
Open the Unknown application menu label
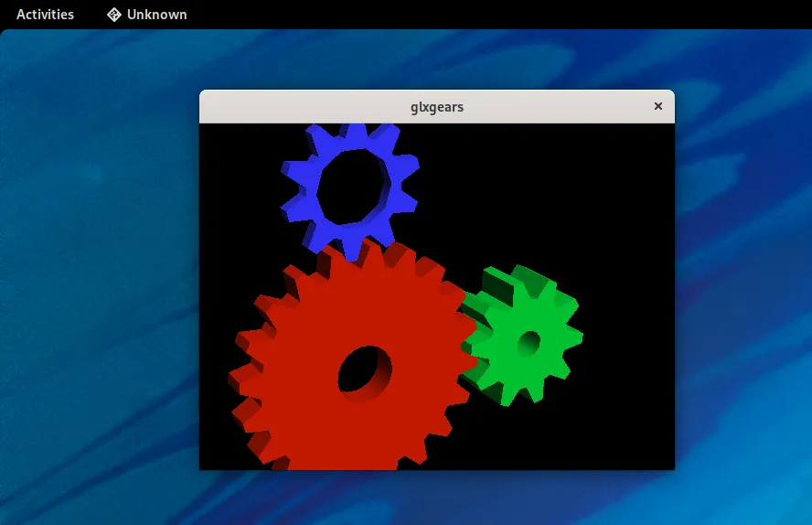pos(156,15)
